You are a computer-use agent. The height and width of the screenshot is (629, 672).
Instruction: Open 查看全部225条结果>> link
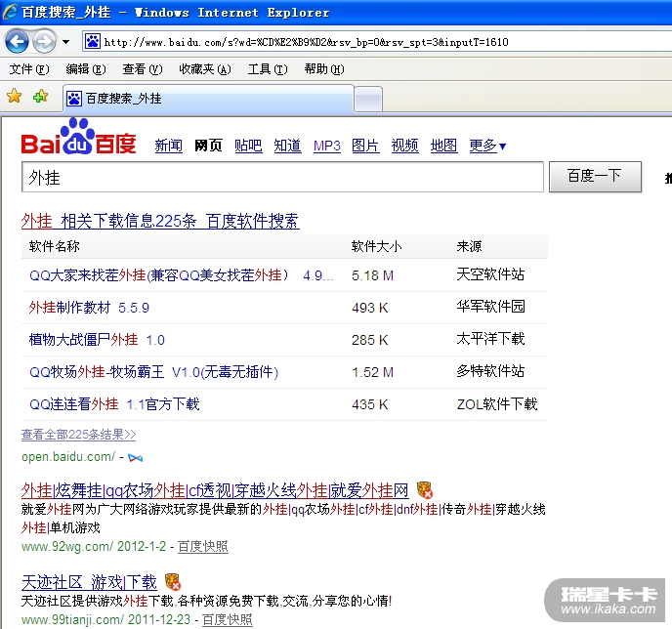point(78,435)
